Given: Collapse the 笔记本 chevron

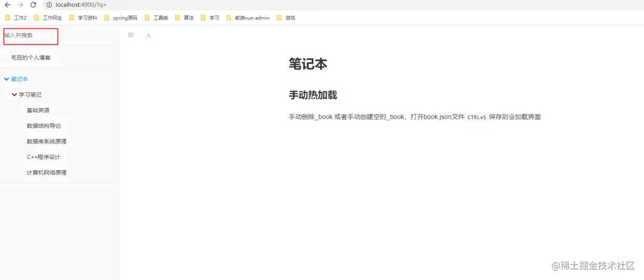Looking at the screenshot, I should (x=6, y=79).
